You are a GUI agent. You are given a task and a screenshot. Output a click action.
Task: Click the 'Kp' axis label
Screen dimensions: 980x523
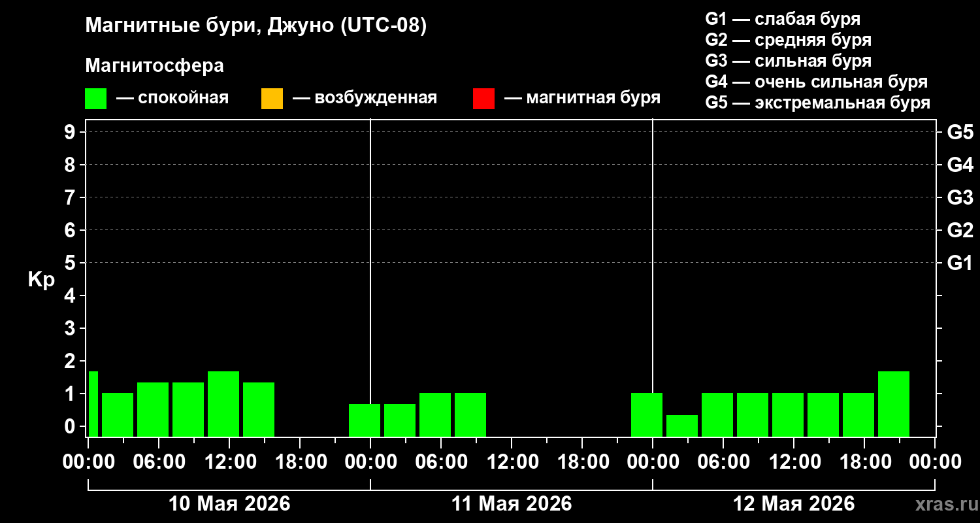[41, 280]
